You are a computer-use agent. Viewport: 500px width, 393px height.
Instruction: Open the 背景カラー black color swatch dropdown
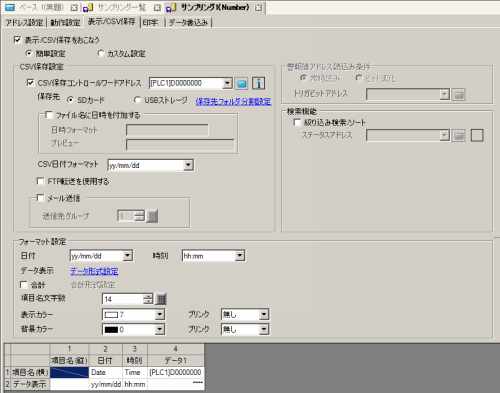pyautogui.click(x=134, y=329)
